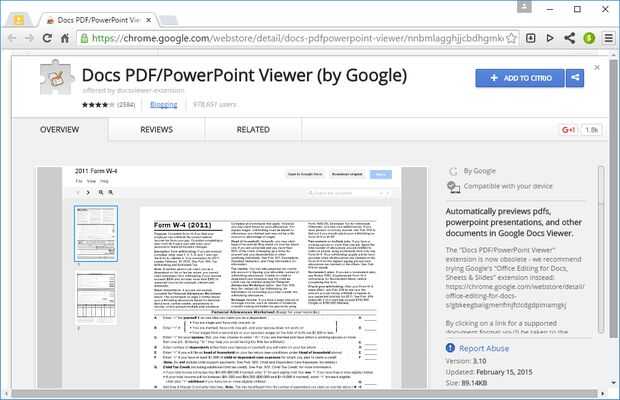Click the secure lock icon in address bar

[x=84, y=38]
